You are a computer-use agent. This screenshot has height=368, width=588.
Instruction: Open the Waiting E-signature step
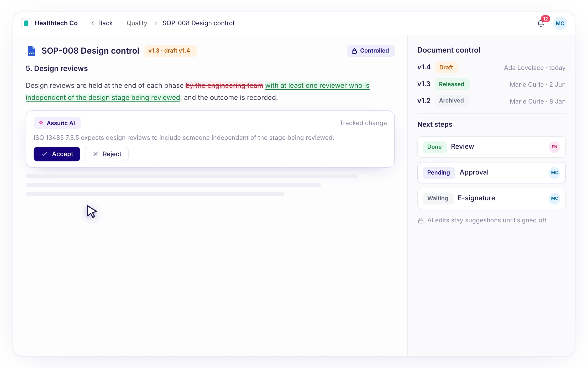pyautogui.click(x=491, y=198)
